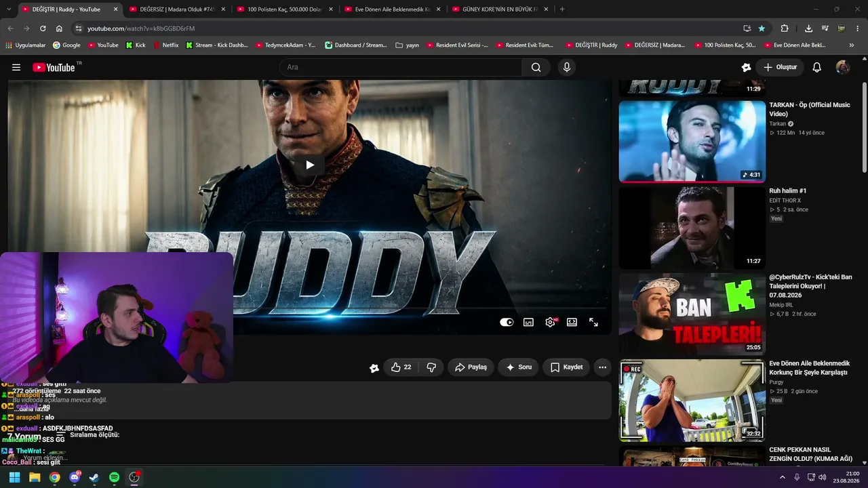Open the Google bookmark

(66, 45)
